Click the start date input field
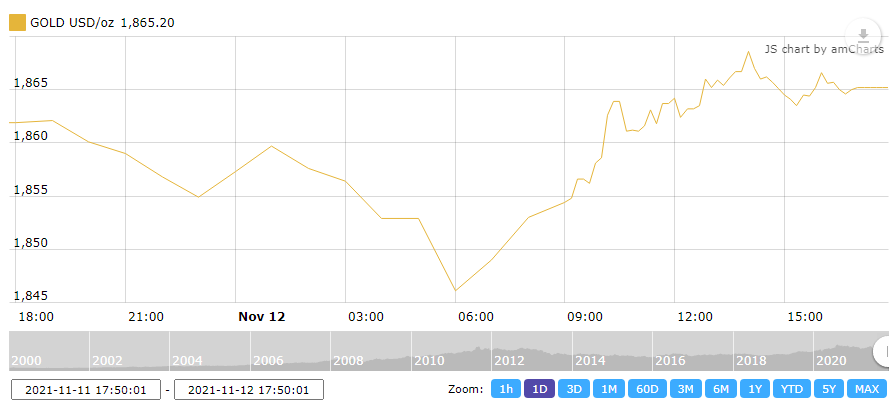Image resolution: width=894 pixels, height=409 pixels. coord(86,390)
